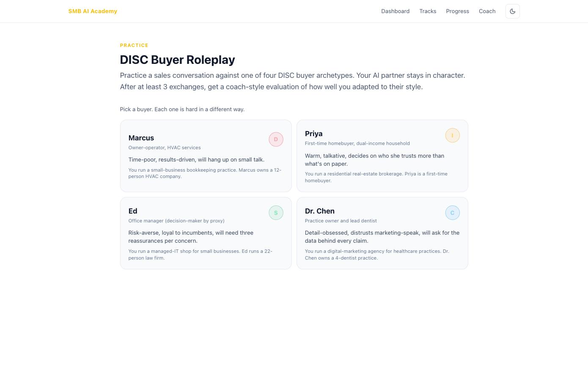
Task: Click 'Practice owner and lead dentist' subtitle
Action: [x=341, y=221]
